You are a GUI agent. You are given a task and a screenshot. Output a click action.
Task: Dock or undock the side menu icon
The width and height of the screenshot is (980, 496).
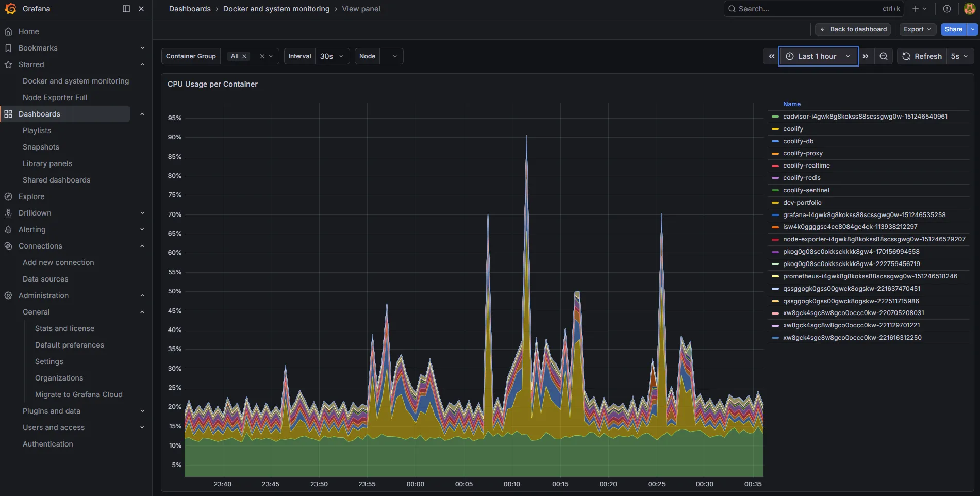tap(126, 9)
